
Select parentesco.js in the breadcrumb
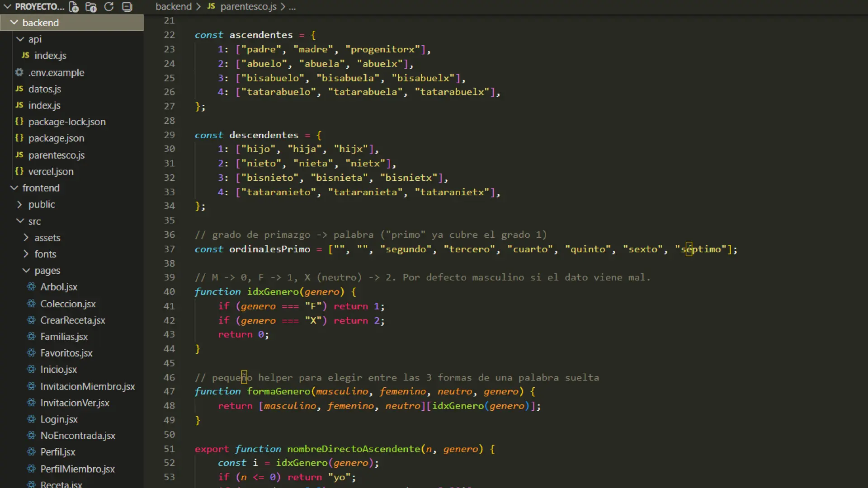[x=248, y=7]
